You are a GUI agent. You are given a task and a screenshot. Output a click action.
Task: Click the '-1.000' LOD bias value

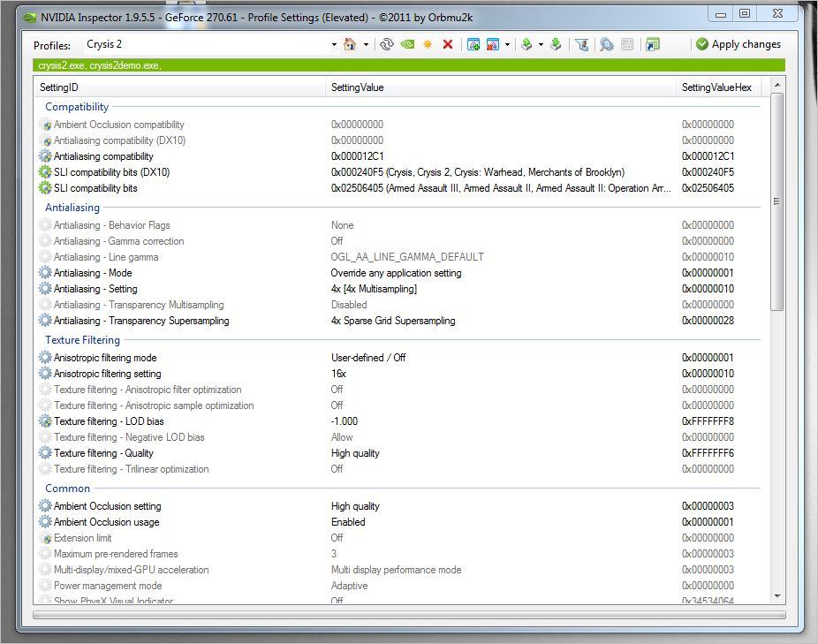point(345,421)
